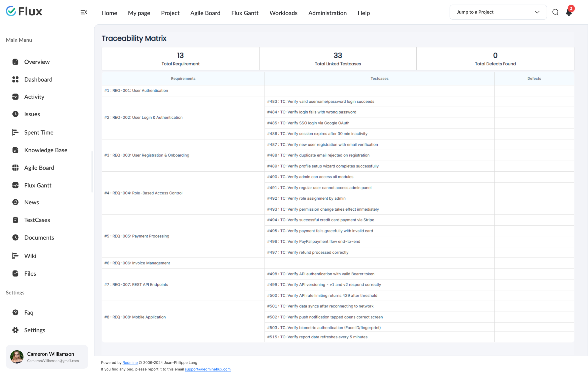
Task: Open testcase #494 credit card payment via Stripe
Action: click(x=321, y=220)
